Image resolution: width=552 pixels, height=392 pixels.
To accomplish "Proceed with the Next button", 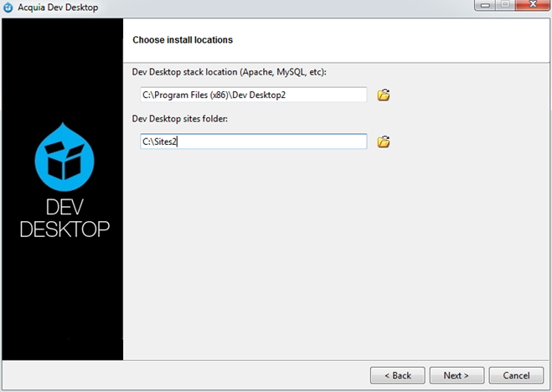I will pyautogui.click(x=457, y=375).
